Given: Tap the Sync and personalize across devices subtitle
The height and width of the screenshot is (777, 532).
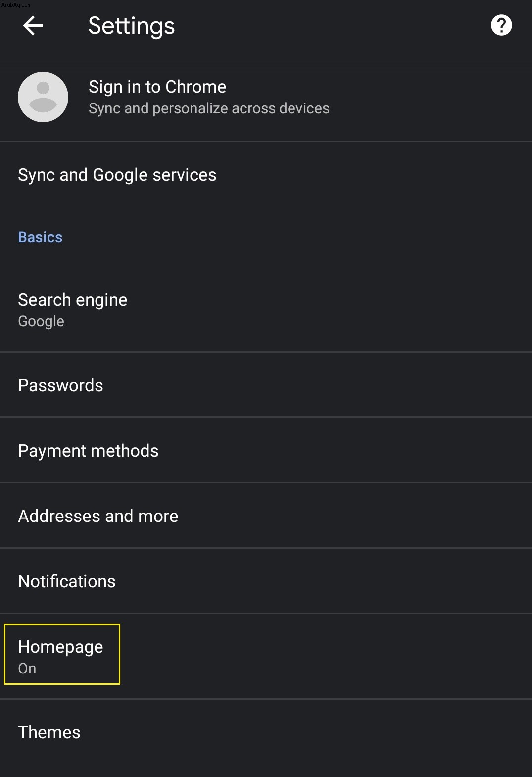Looking at the screenshot, I should 209,108.
